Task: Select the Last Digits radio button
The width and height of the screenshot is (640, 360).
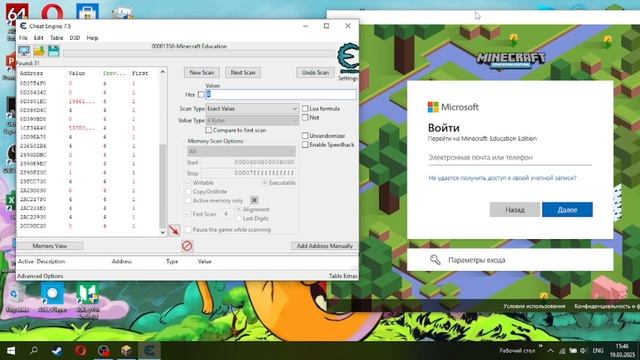Action: tap(239, 218)
